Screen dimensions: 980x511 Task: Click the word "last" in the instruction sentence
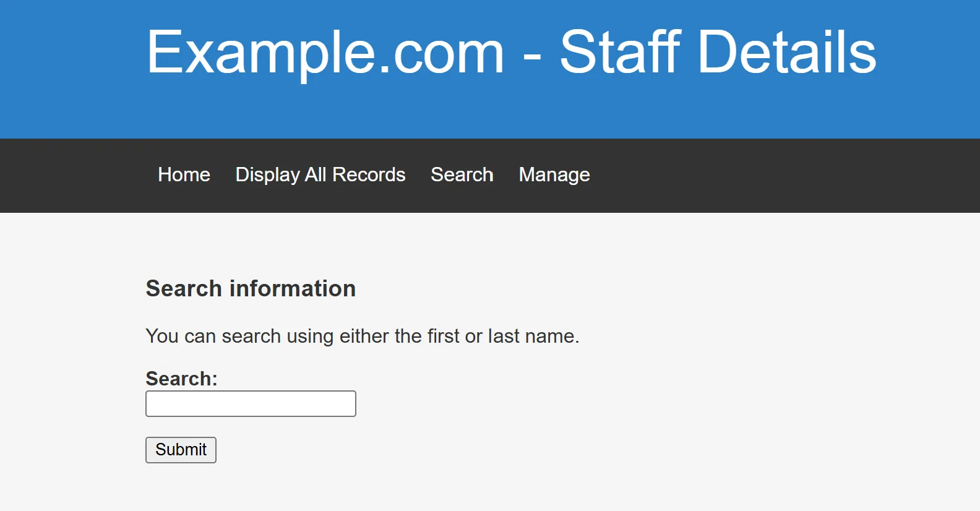pyautogui.click(x=503, y=336)
